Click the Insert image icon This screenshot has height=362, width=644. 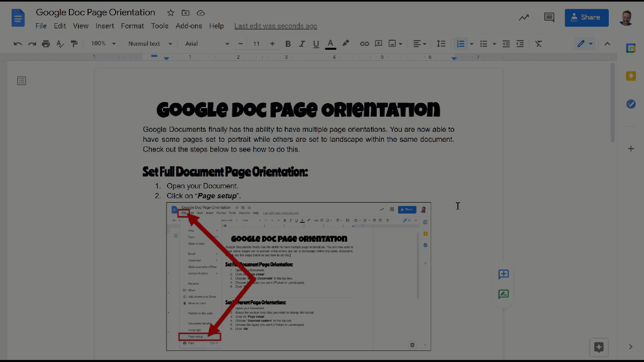tap(392, 44)
